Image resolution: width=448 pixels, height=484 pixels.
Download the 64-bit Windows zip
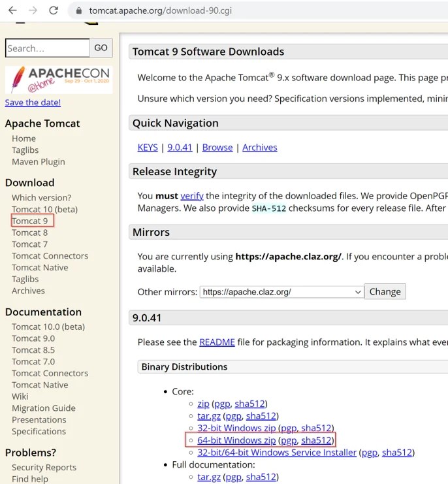[x=236, y=440]
